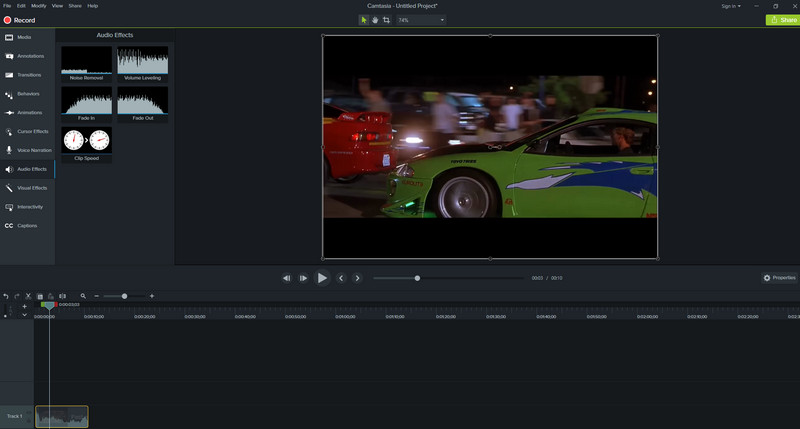Click the video preview canvas
800x429 pixels.
(x=490, y=147)
